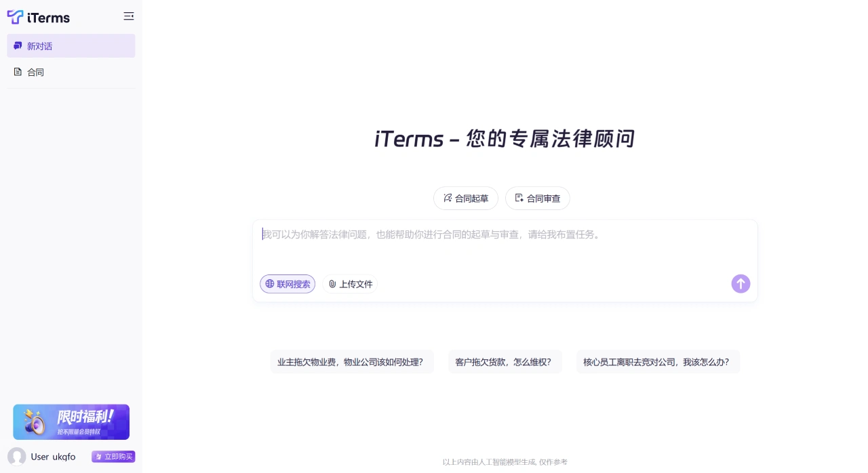The image size is (868, 473).
Task: Select the suggestion about 客户拖欠货款
Action: pyautogui.click(x=505, y=361)
